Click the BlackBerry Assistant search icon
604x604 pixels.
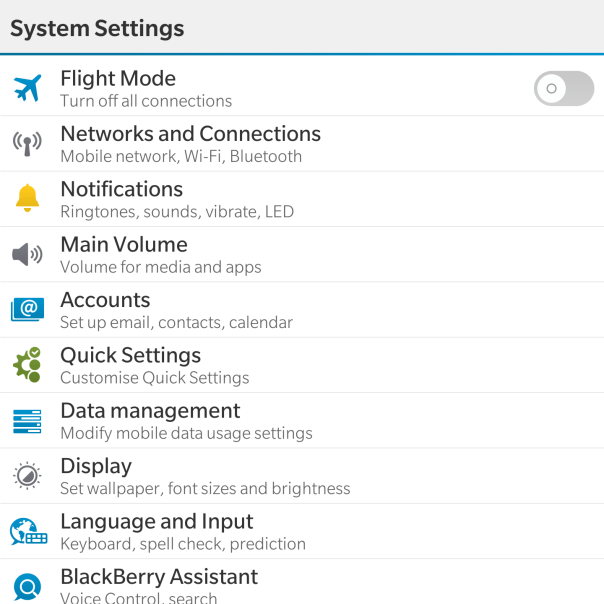[x=27, y=586]
